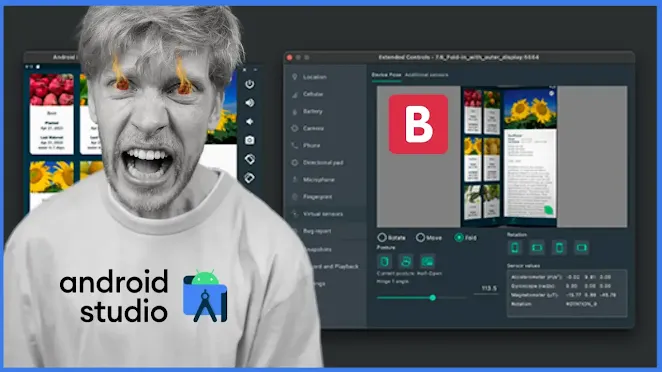
Task: Open the Bug report section
Action: [x=325, y=231]
